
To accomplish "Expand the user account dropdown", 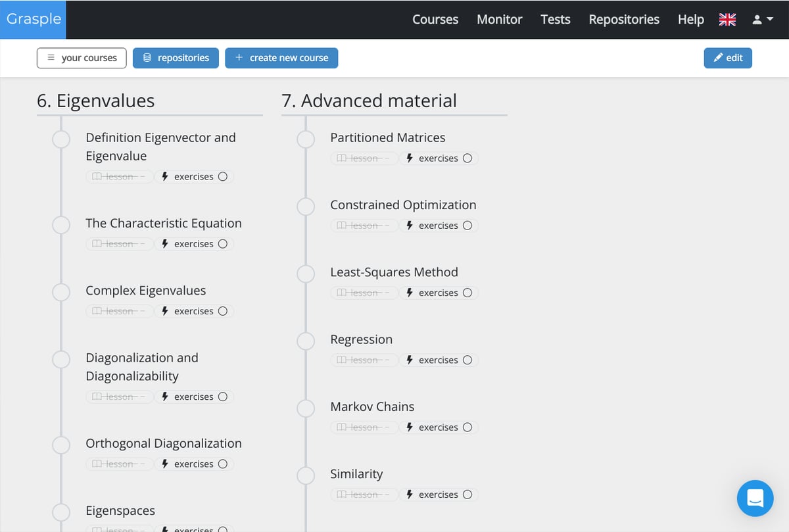I will (763, 20).
